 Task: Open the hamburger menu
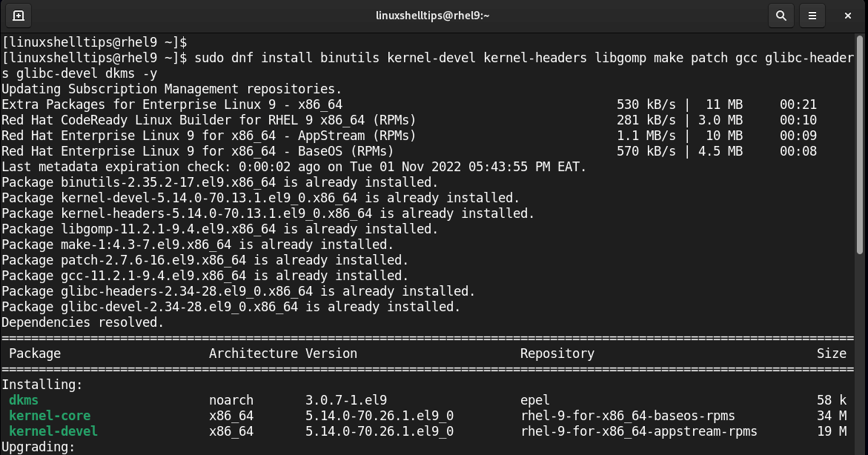(812, 15)
